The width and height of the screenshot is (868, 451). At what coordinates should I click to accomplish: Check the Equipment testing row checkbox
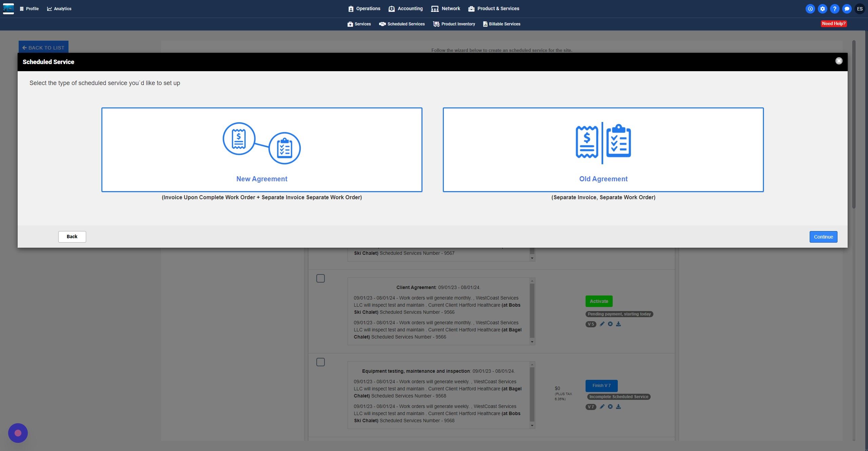(320, 362)
